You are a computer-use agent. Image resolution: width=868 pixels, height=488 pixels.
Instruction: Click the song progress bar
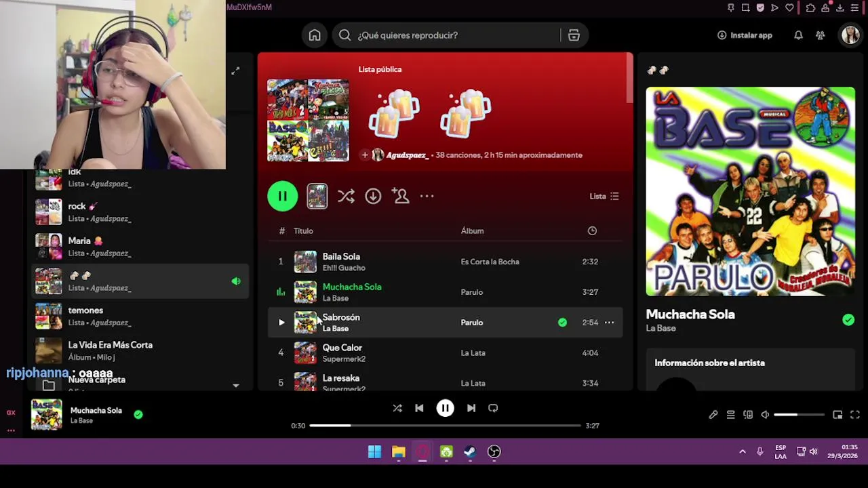tap(445, 426)
